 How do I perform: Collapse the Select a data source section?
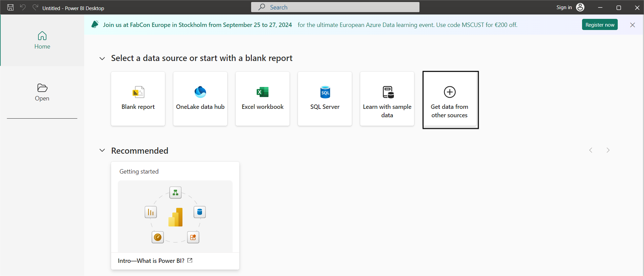click(102, 58)
